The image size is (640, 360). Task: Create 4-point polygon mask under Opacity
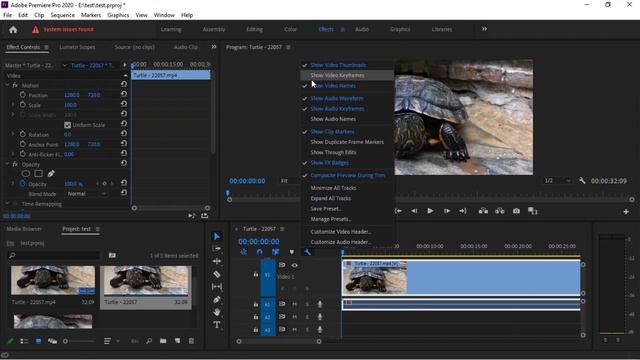point(38,174)
